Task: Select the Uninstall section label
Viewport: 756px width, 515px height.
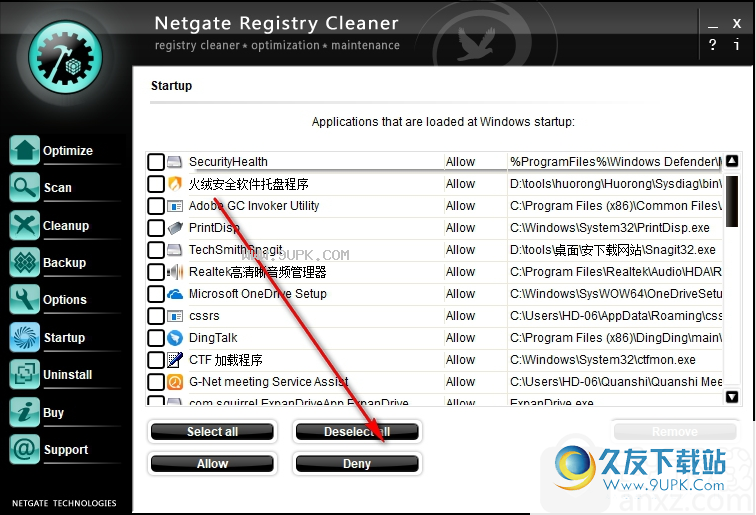Action: coord(68,375)
